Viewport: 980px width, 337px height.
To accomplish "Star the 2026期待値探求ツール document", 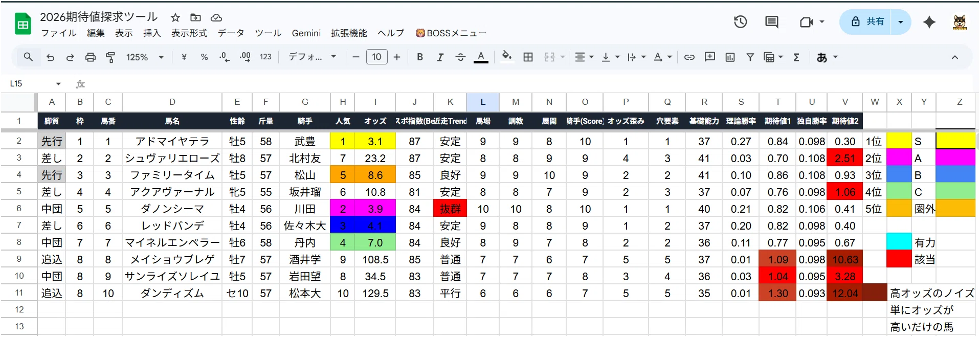I will pyautogui.click(x=175, y=17).
